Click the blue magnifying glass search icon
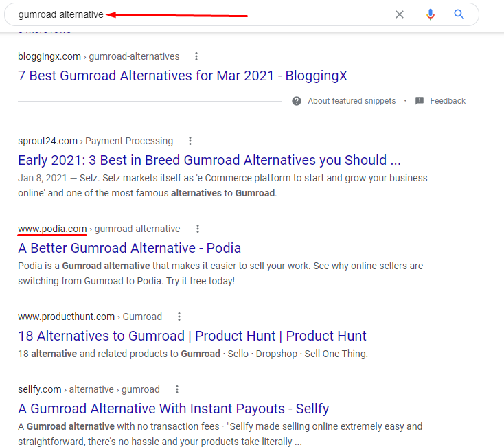 (x=459, y=14)
